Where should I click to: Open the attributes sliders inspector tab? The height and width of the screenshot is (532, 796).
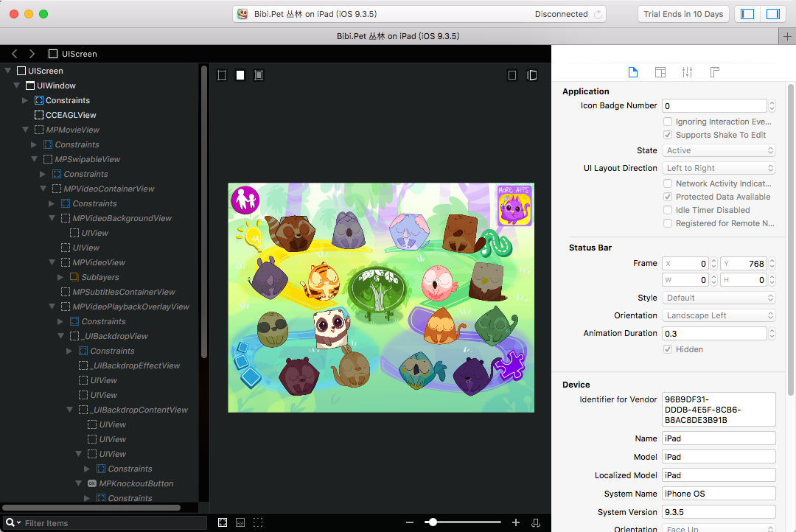point(688,72)
